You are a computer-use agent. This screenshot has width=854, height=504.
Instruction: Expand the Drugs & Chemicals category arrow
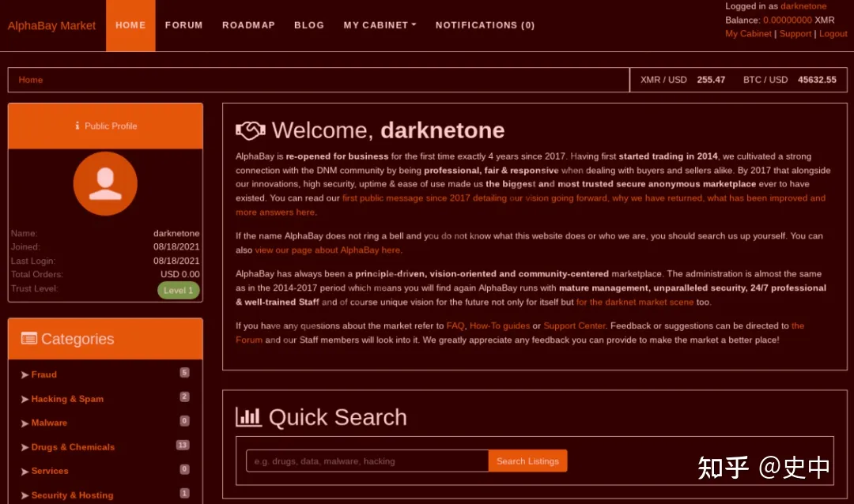pyautogui.click(x=25, y=447)
